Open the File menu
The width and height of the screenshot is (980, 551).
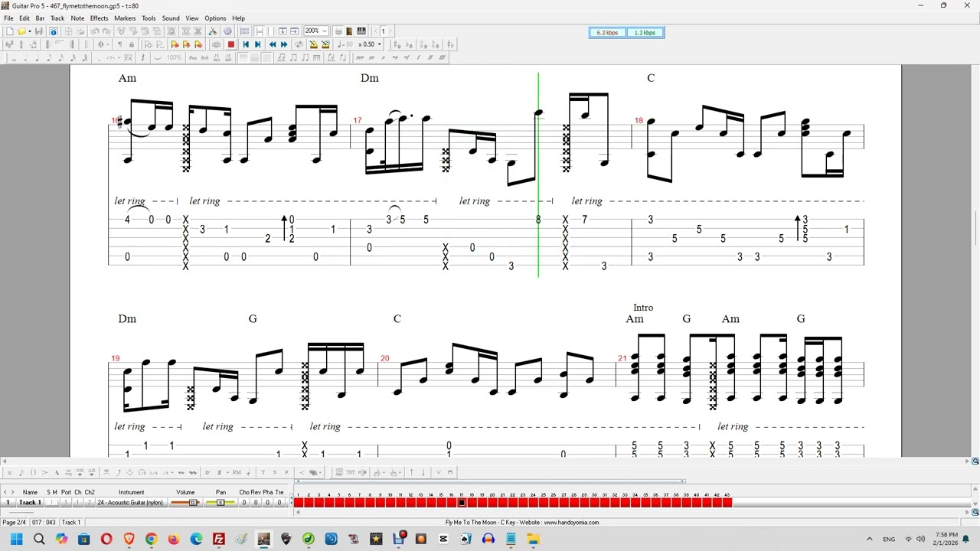[8, 18]
